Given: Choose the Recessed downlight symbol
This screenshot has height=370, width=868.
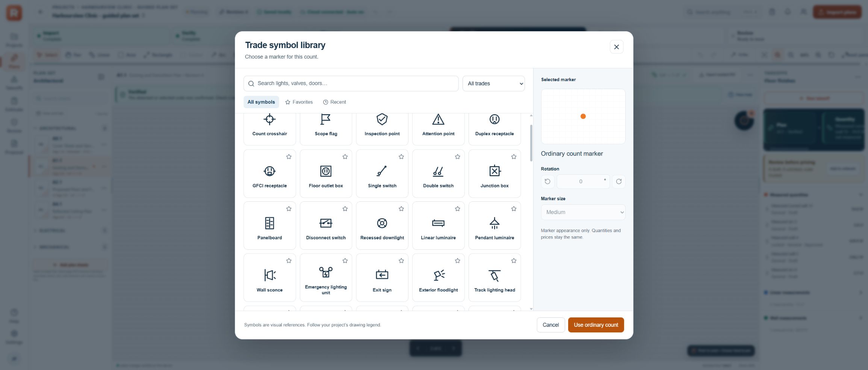Looking at the screenshot, I should click(382, 226).
